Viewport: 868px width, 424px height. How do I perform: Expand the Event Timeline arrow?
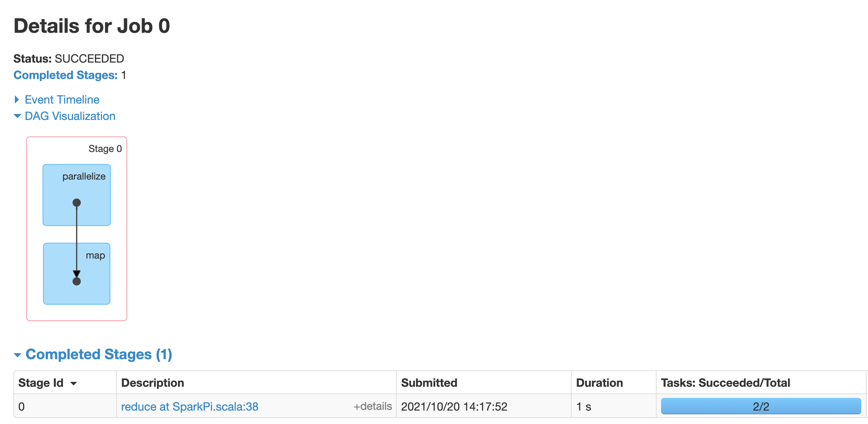point(16,99)
